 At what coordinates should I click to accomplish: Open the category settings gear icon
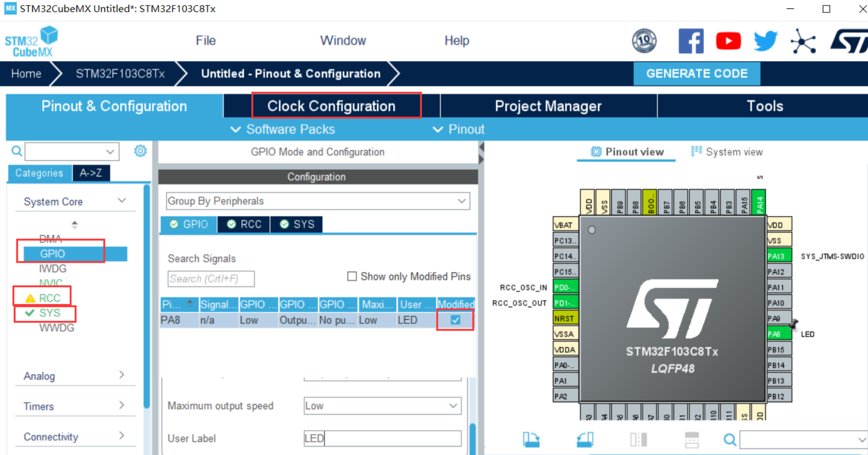[x=140, y=151]
